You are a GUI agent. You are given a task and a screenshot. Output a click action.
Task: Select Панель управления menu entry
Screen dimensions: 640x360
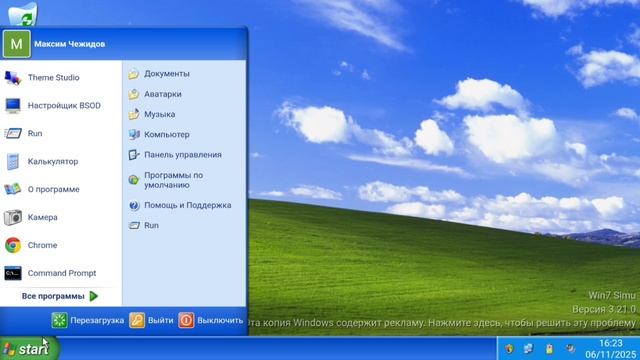[x=184, y=155]
